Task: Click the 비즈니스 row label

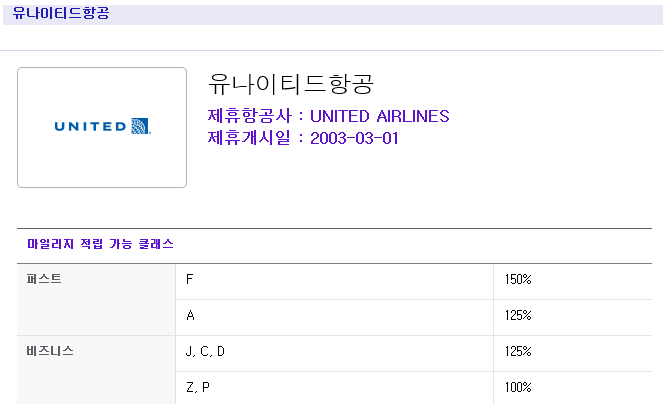Action: pyautogui.click(x=50, y=351)
